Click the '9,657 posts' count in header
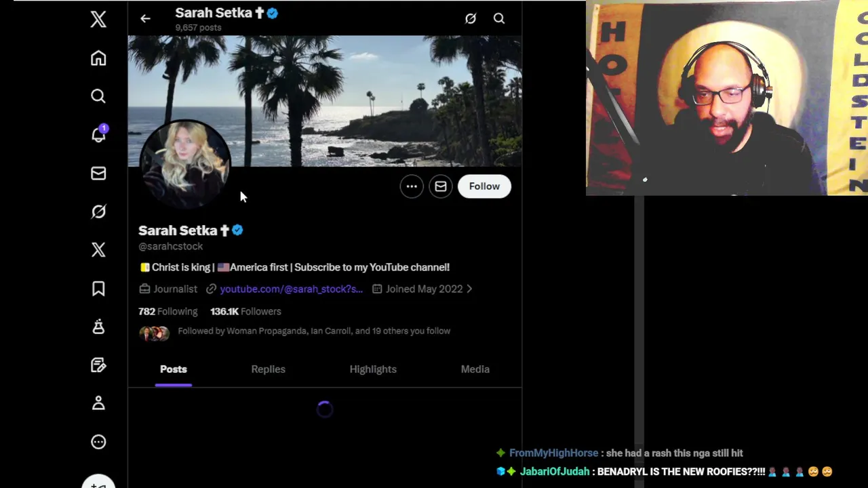Viewport: 868px width, 488px height. click(x=198, y=28)
